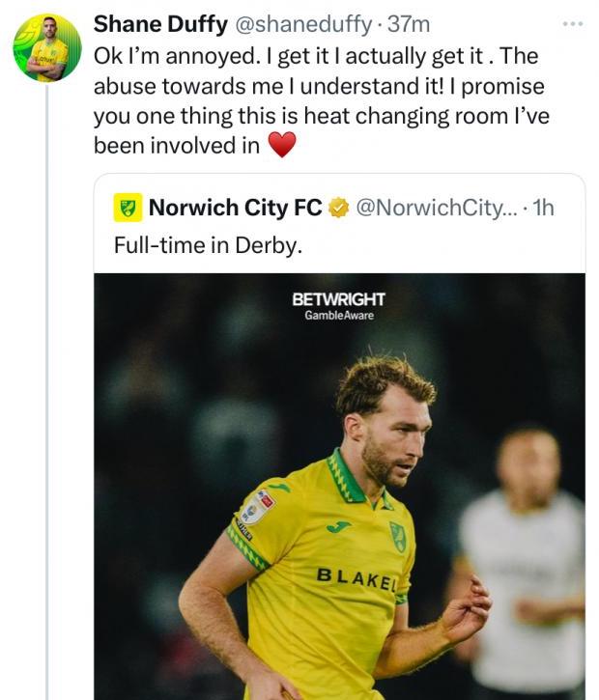The image size is (599, 700).
Task: Click the Joma logo on the jersey
Action: [338, 527]
